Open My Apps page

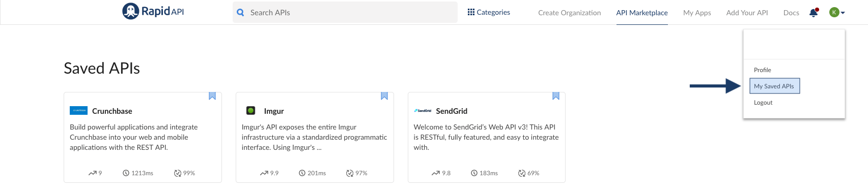click(x=697, y=13)
